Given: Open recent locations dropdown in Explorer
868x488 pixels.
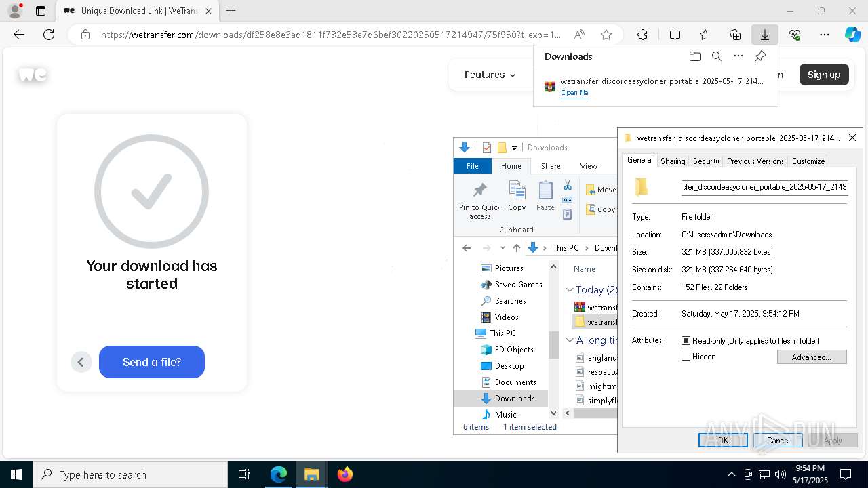Looking at the screenshot, I should click(502, 248).
